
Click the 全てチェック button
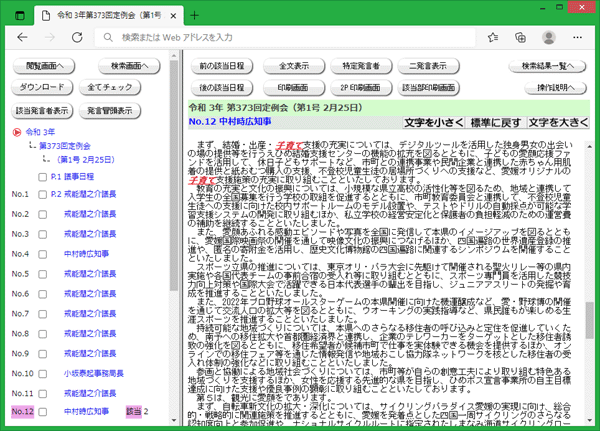click(x=109, y=87)
